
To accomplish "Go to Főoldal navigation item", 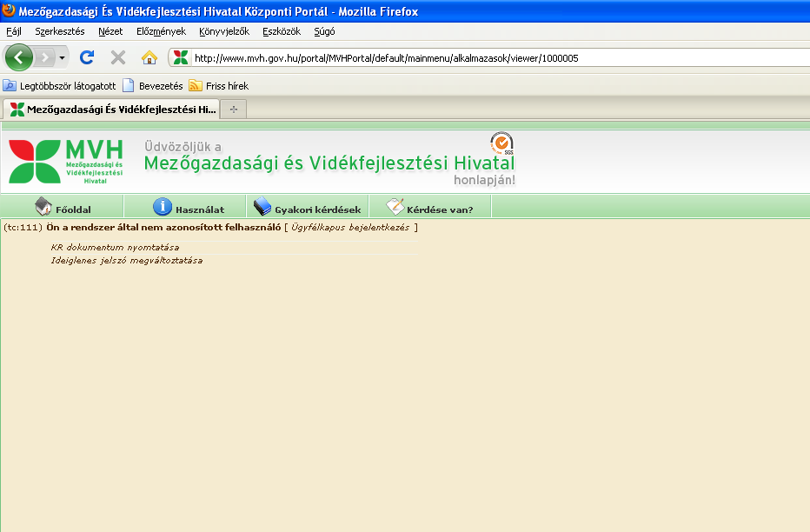I will 62,207.
